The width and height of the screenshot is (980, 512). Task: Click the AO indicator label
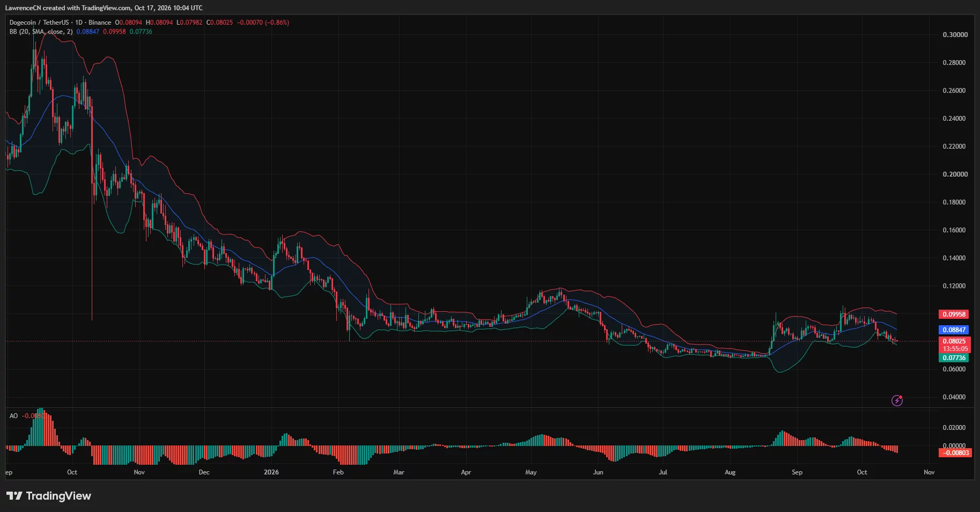pyautogui.click(x=13, y=416)
